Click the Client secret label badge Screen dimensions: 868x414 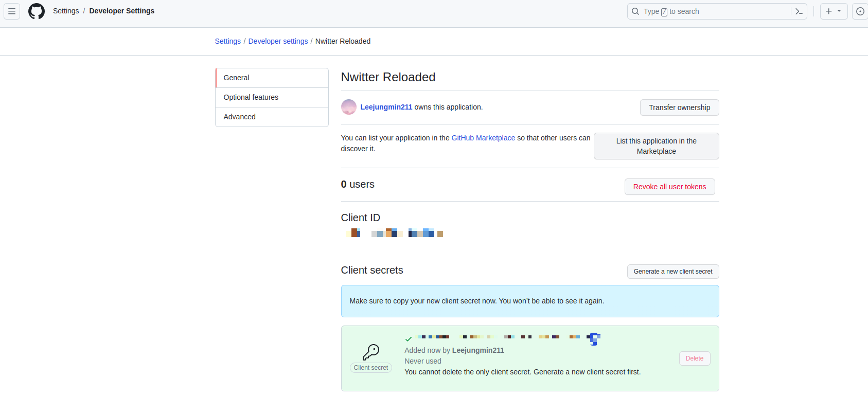(x=371, y=368)
